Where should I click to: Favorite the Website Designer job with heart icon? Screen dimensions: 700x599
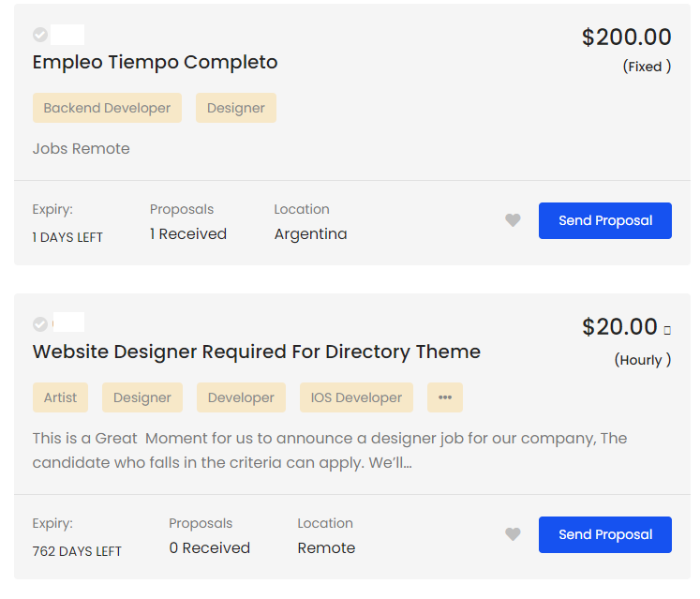(513, 534)
